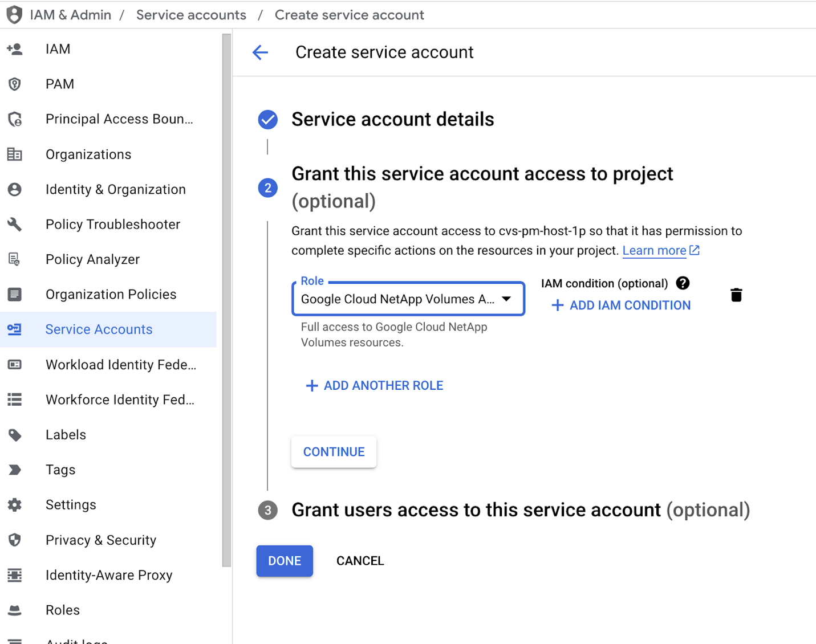
Task: Click the Service Accounts key icon
Action: pos(15,329)
